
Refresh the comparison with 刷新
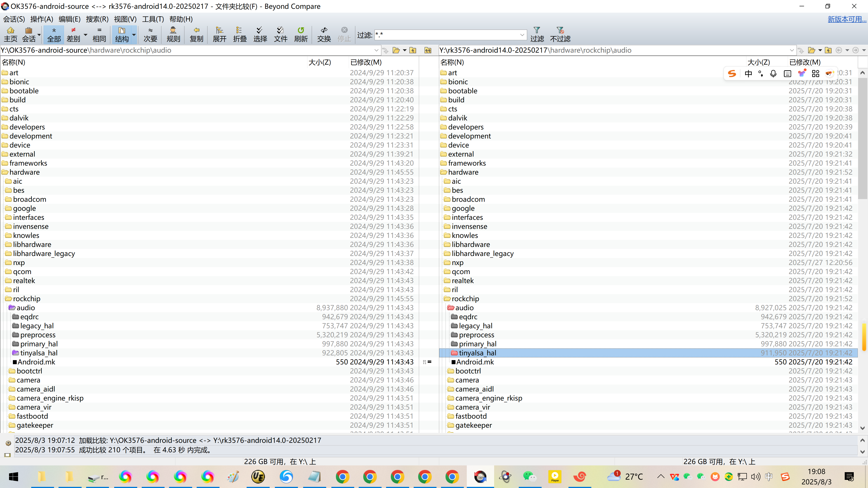[301, 35]
